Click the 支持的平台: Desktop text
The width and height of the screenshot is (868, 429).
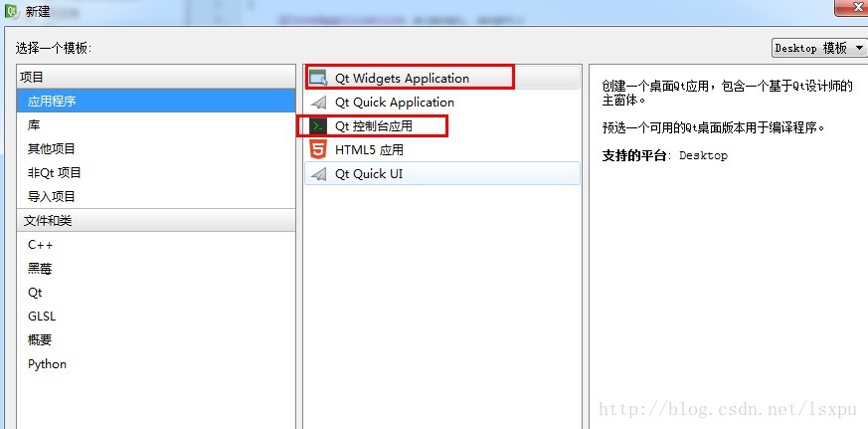click(665, 155)
